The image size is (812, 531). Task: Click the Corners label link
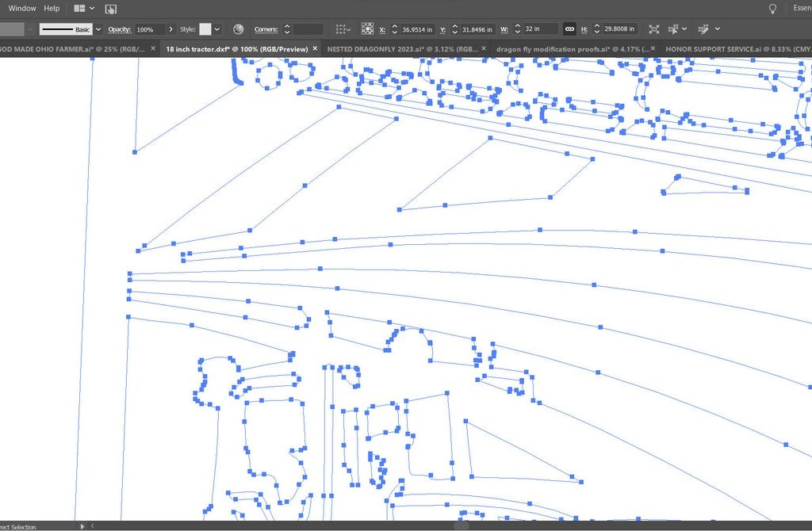click(x=266, y=29)
